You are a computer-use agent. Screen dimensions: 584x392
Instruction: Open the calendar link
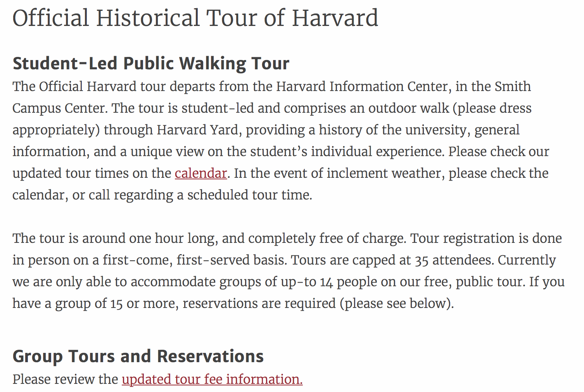(x=200, y=173)
